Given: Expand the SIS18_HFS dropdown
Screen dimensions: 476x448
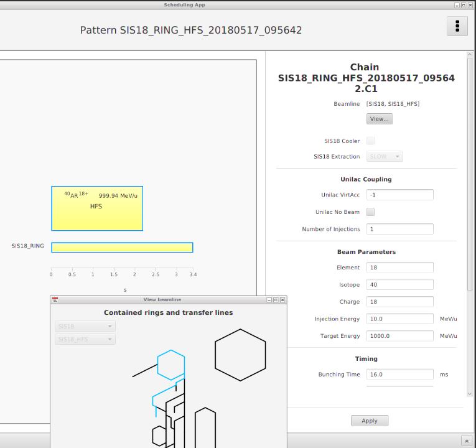Looking at the screenshot, I should click(x=85, y=339).
